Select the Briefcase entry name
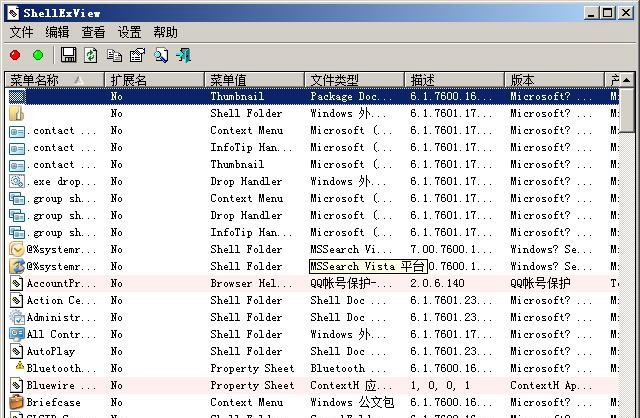 pyautogui.click(x=53, y=402)
